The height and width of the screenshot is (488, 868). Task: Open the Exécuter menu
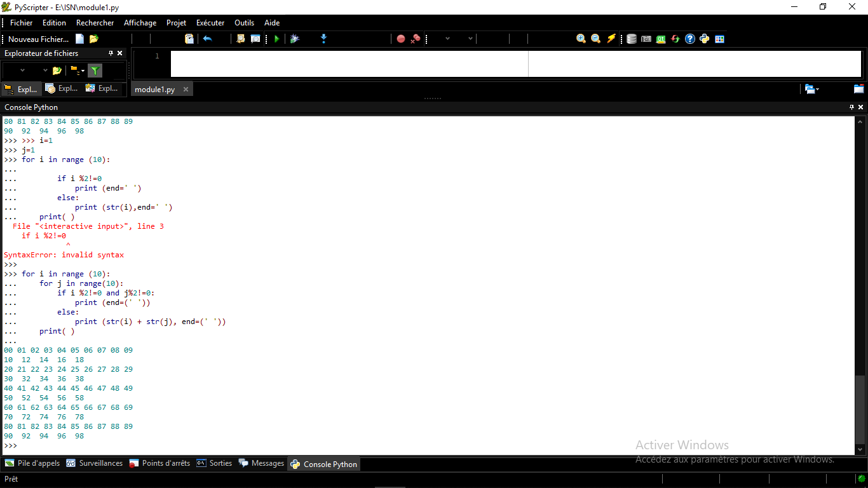coord(210,23)
